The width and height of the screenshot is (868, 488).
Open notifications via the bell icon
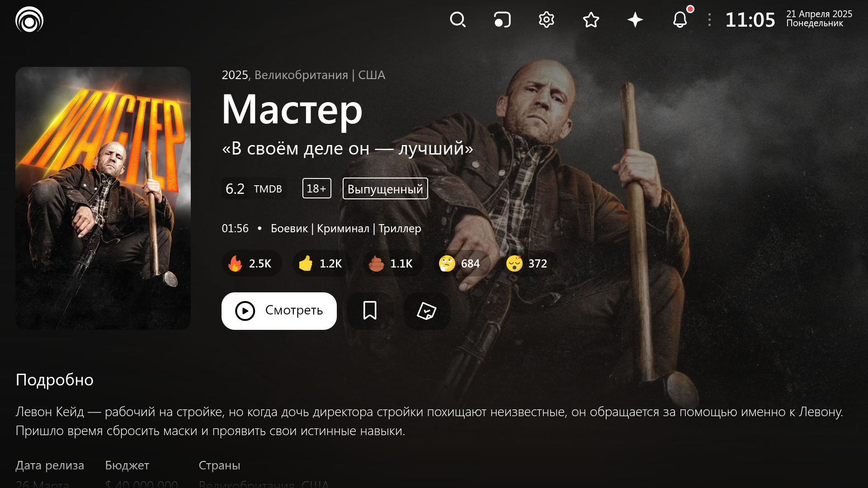point(680,20)
